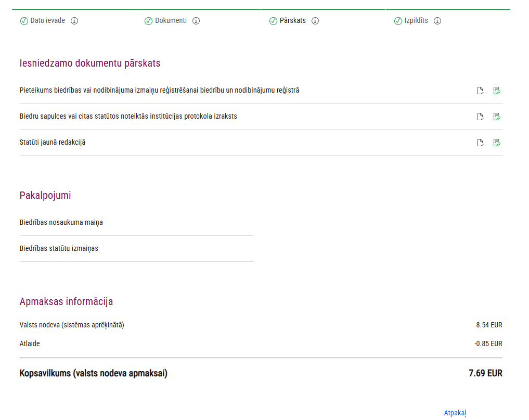Show the info icon next to Izpildīts
Screen dimensions: 529x420
437,21
